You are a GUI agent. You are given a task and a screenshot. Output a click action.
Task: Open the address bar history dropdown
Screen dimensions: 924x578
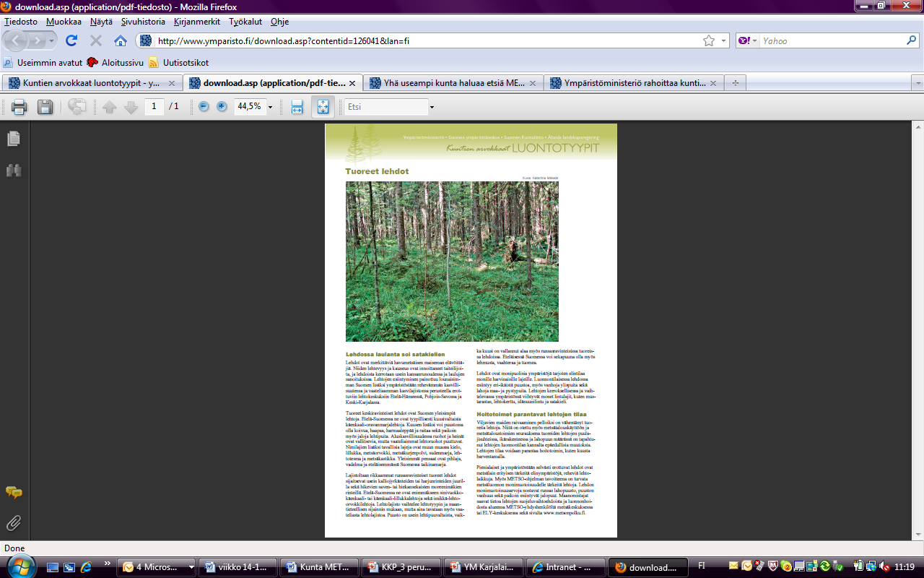tap(724, 40)
